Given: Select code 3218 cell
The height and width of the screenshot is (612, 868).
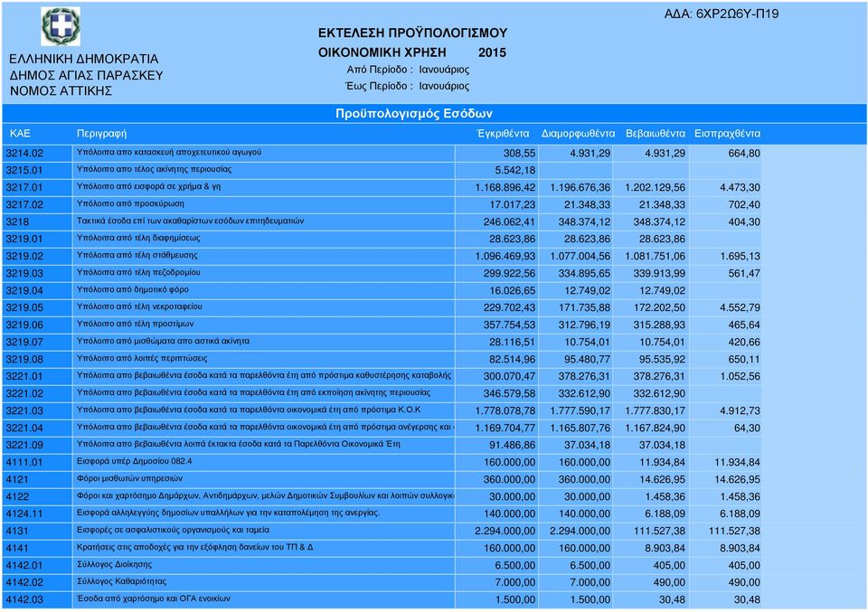Looking at the screenshot, I should pos(38,221).
